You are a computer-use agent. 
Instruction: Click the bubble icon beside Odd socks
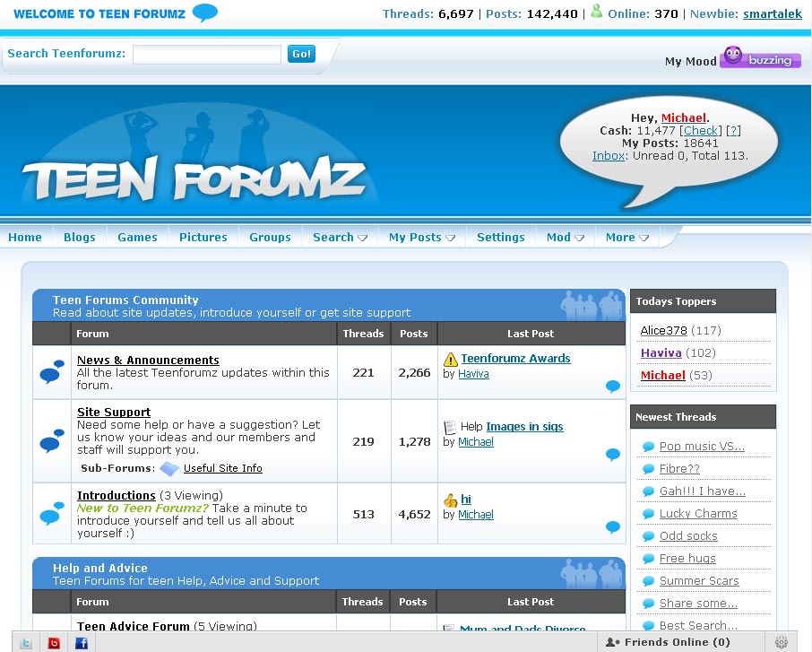pos(648,536)
